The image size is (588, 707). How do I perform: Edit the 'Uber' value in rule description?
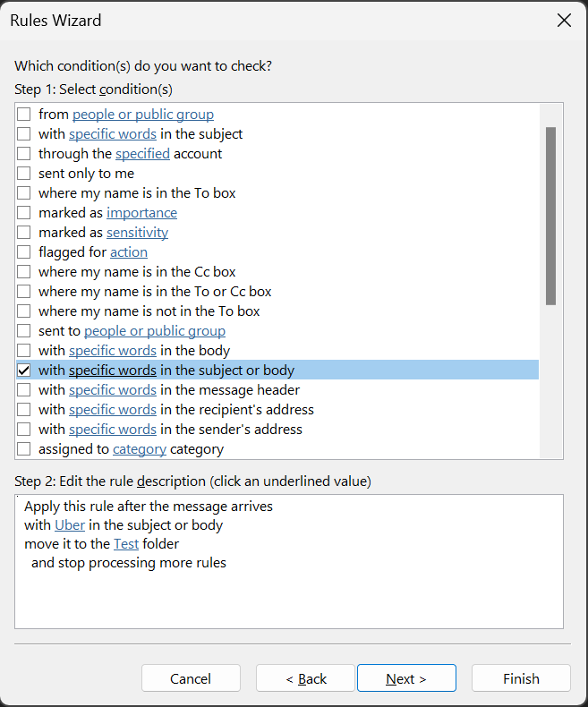click(70, 525)
